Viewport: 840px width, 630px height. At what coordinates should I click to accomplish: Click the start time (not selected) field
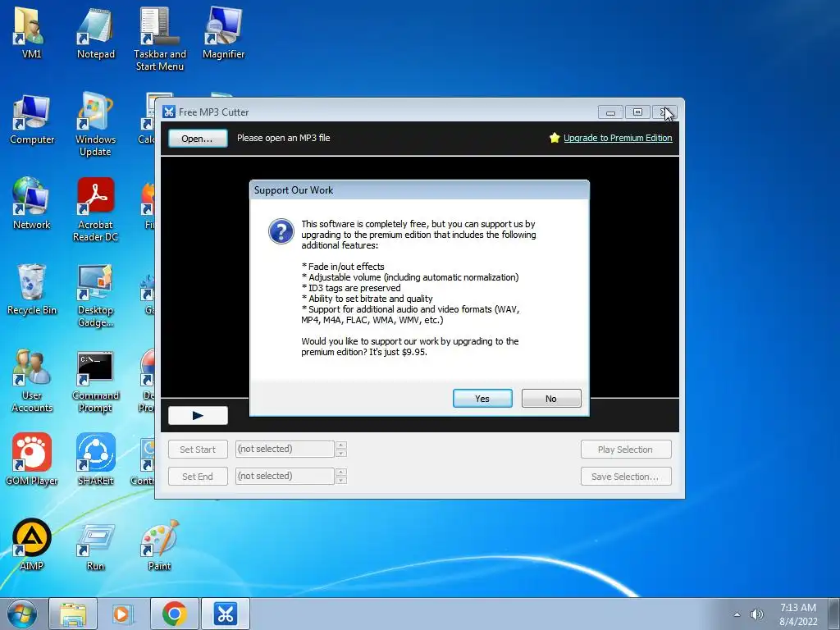[285, 449]
